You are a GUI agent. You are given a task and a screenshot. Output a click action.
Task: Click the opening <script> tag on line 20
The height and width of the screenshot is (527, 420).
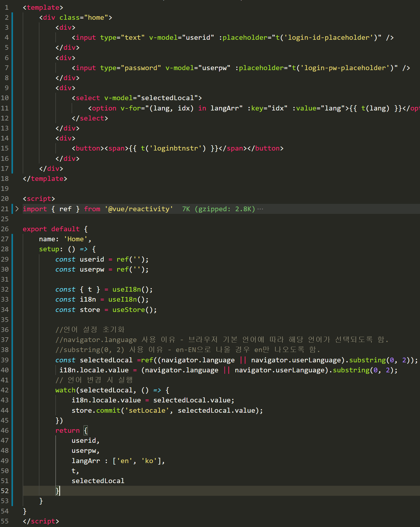click(x=39, y=199)
